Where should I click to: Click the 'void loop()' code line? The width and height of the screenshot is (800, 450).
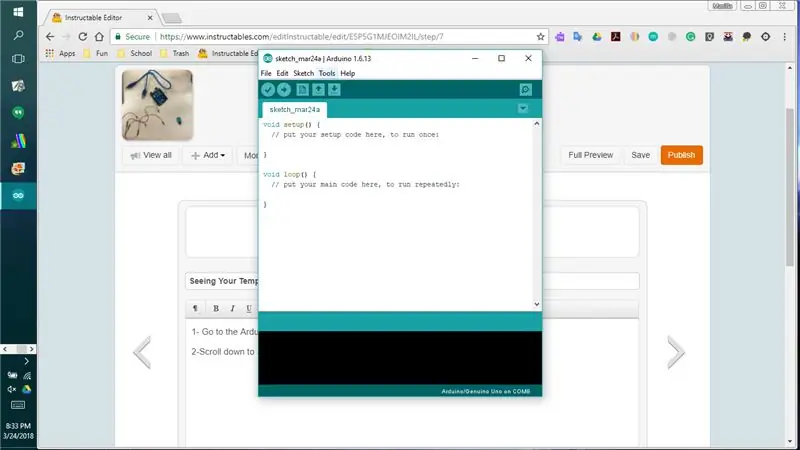point(289,174)
